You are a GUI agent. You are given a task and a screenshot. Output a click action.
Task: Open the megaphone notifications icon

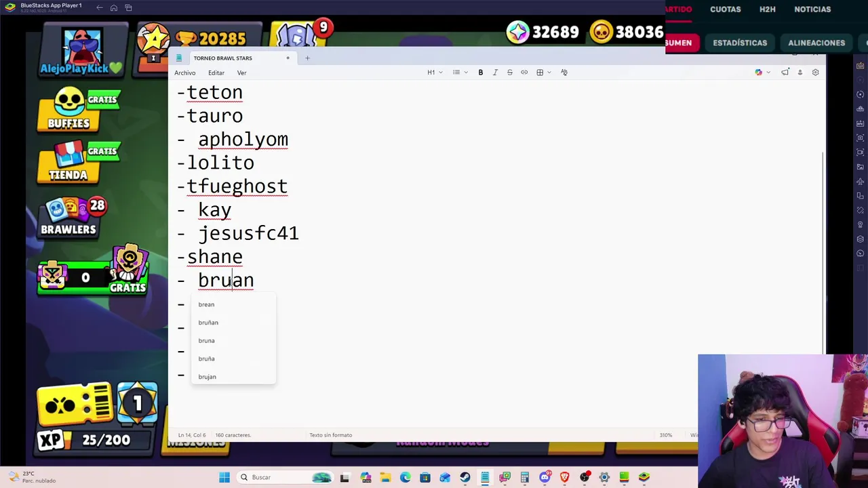[x=785, y=73]
